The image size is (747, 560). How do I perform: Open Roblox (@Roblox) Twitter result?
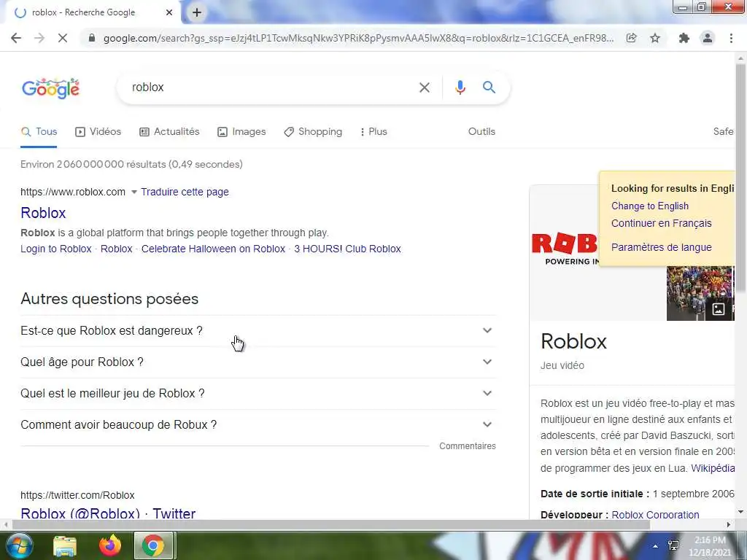(108, 513)
